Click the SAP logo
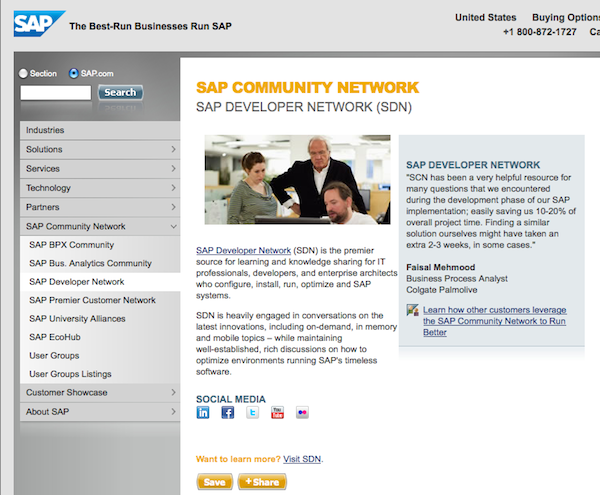The width and height of the screenshot is (600, 495). 39,23
